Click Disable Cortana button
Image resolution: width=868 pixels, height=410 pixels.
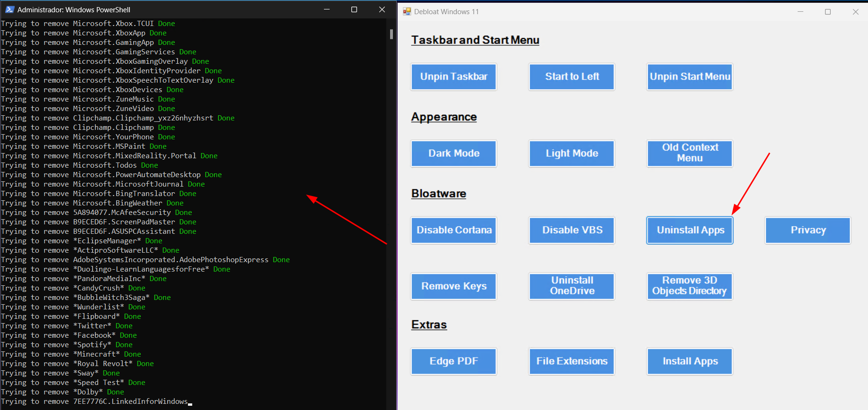point(453,230)
